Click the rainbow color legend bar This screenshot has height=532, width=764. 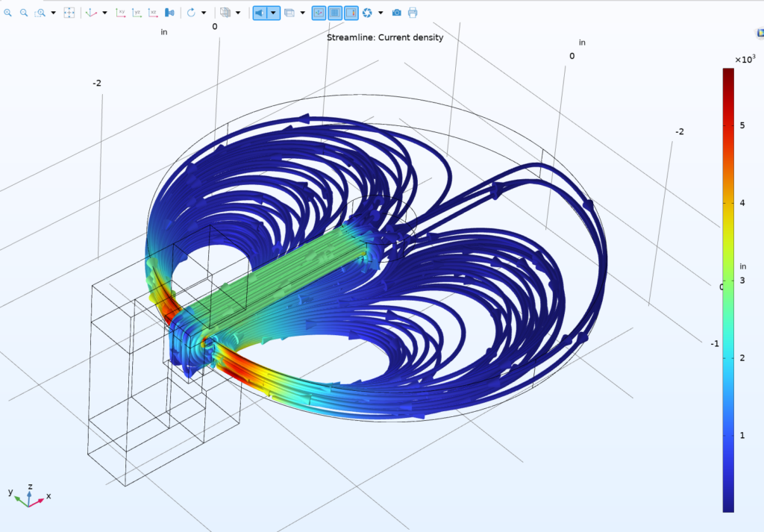pyautogui.click(x=727, y=290)
